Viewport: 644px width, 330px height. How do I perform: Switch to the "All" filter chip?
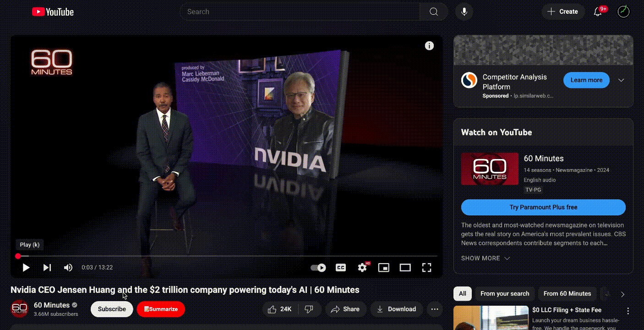coord(462,294)
